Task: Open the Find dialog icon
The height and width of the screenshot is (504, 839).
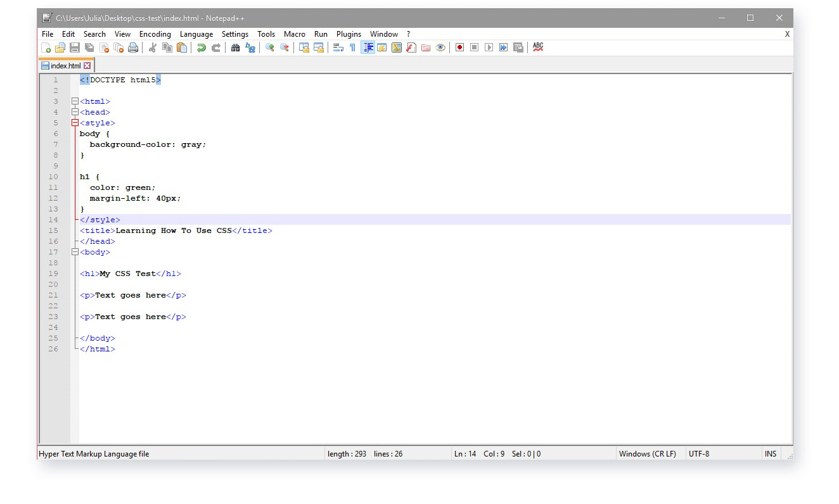Action: tap(236, 47)
